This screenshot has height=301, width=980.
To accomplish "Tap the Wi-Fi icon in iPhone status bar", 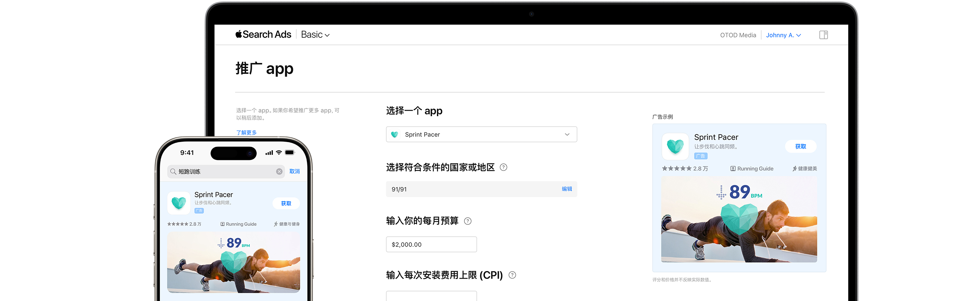I will [x=279, y=153].
